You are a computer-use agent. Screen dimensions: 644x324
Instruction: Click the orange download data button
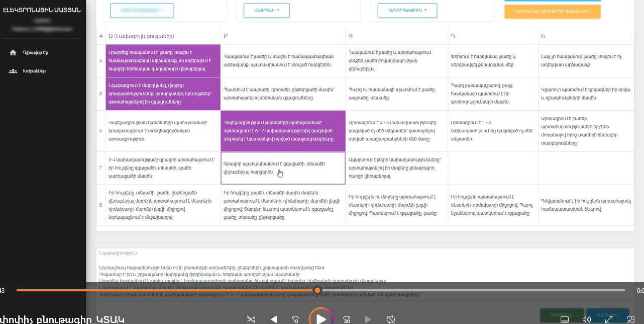coord(552,11)
